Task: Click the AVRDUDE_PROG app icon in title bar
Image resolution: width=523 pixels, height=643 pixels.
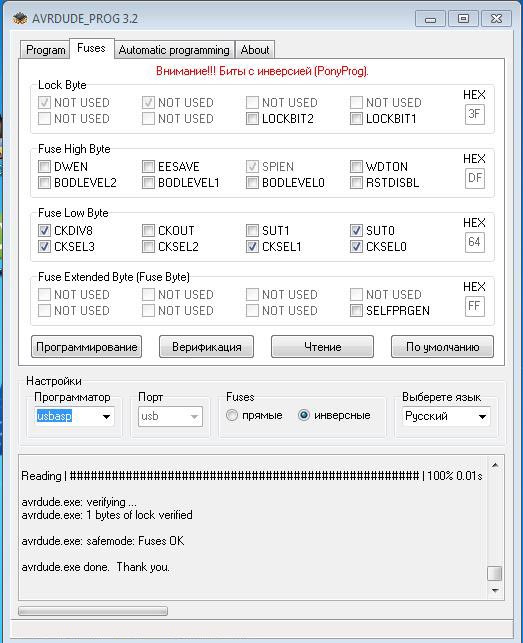Action: pyautogui.click(x=20, y=18)
